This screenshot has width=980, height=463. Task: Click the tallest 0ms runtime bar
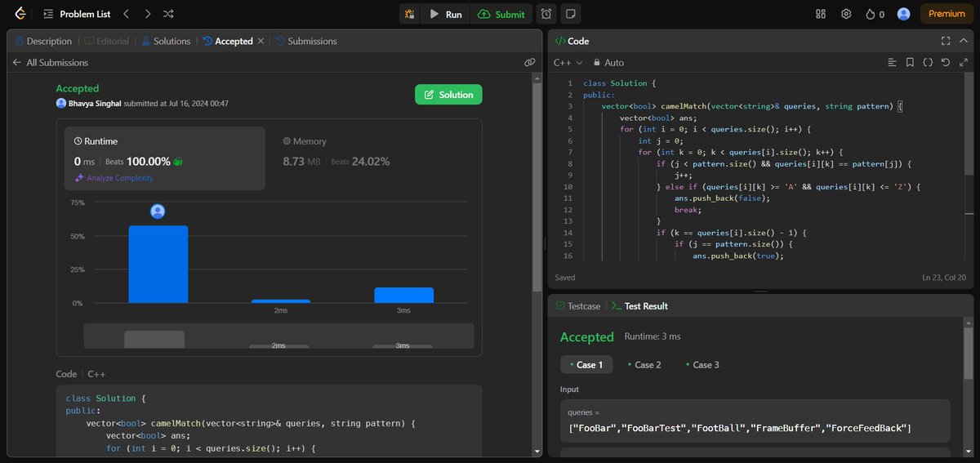tap(158, 265)
